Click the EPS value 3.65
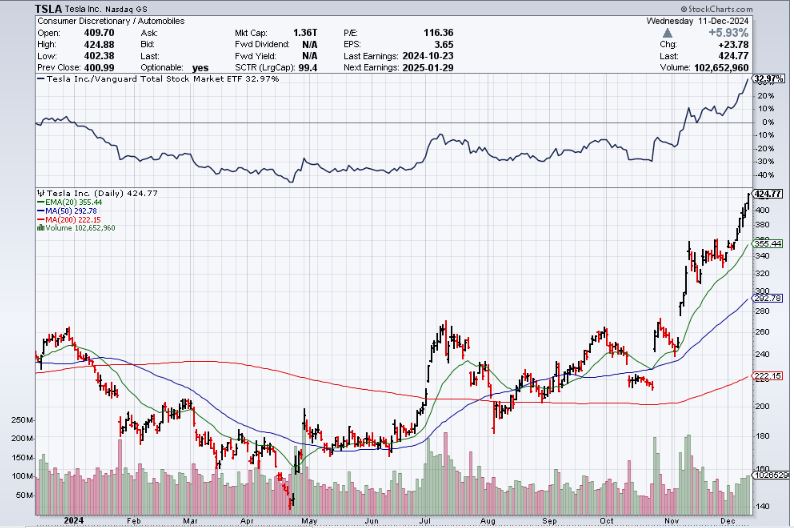Screen dimensions: 794x528 coord(444,45)
